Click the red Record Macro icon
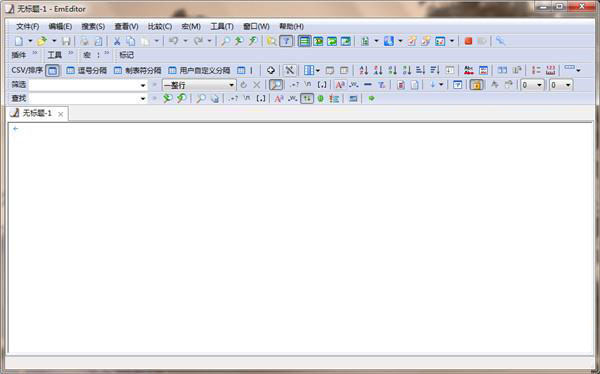Image resolution: width=600 pixels, height=374 pixels. 468,41
